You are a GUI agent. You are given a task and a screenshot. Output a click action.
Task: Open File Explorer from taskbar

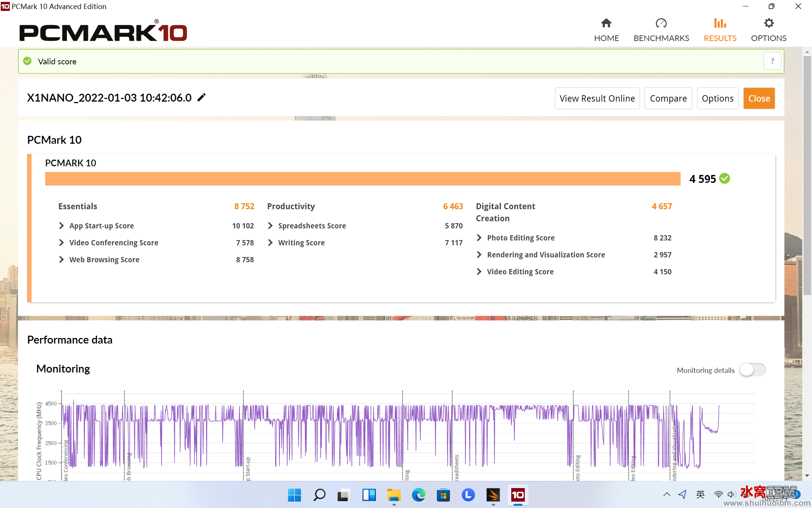tap(394, 495)
